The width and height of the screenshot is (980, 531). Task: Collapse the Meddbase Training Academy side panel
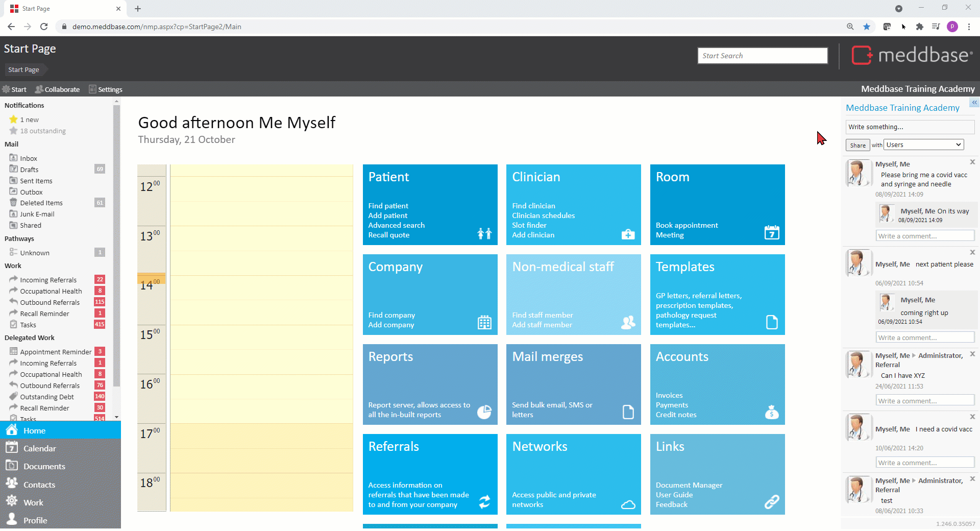click(x=974, y=103)
